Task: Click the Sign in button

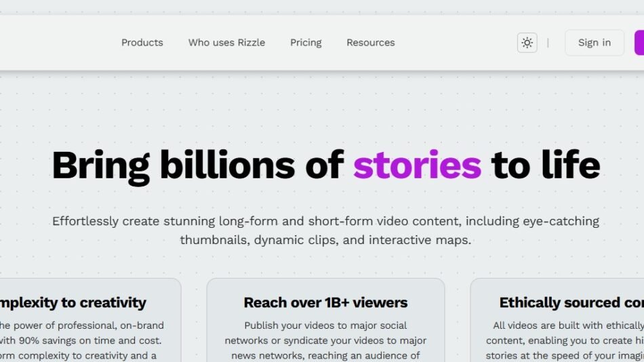Action: [595, 42]
